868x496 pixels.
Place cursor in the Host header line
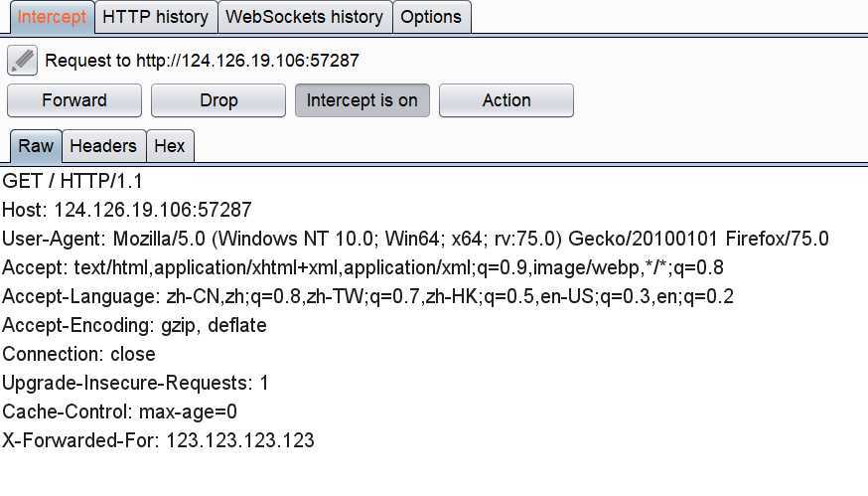(127, 210)
